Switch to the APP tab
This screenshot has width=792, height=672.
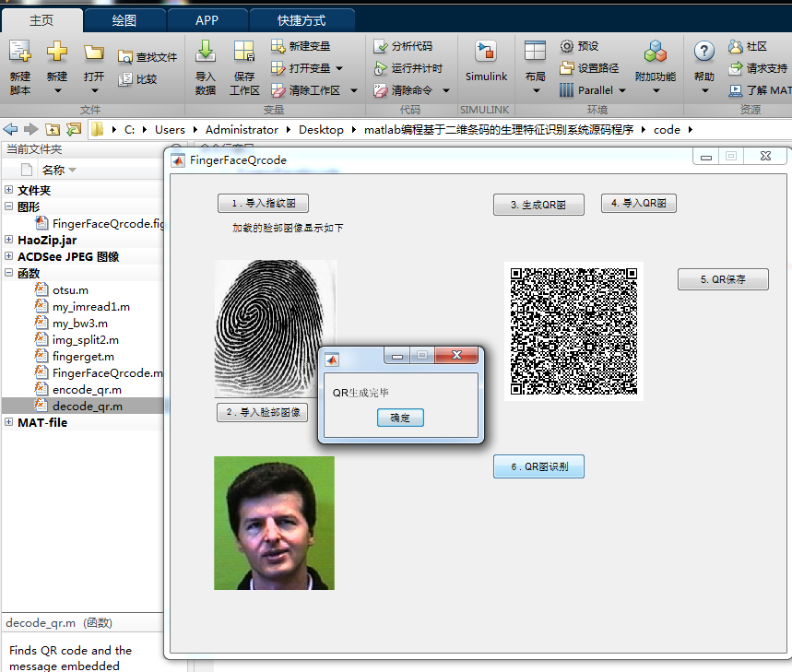(x=207, y=20)
